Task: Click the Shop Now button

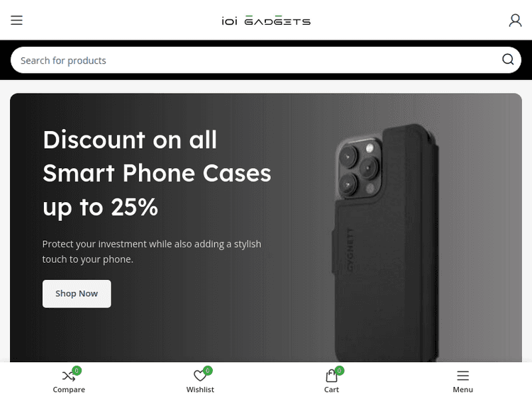Action: [x=77, y=293]
